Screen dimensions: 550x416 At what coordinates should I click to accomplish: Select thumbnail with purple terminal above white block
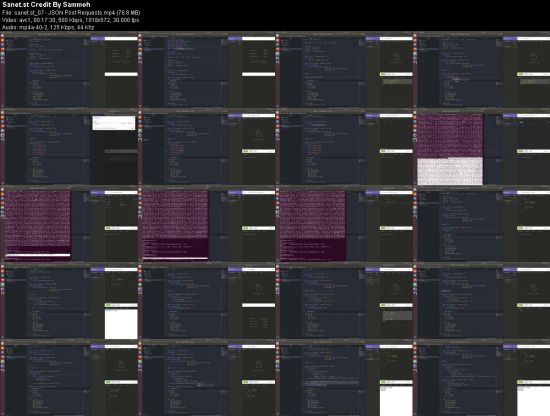click(x=482, y=147)
